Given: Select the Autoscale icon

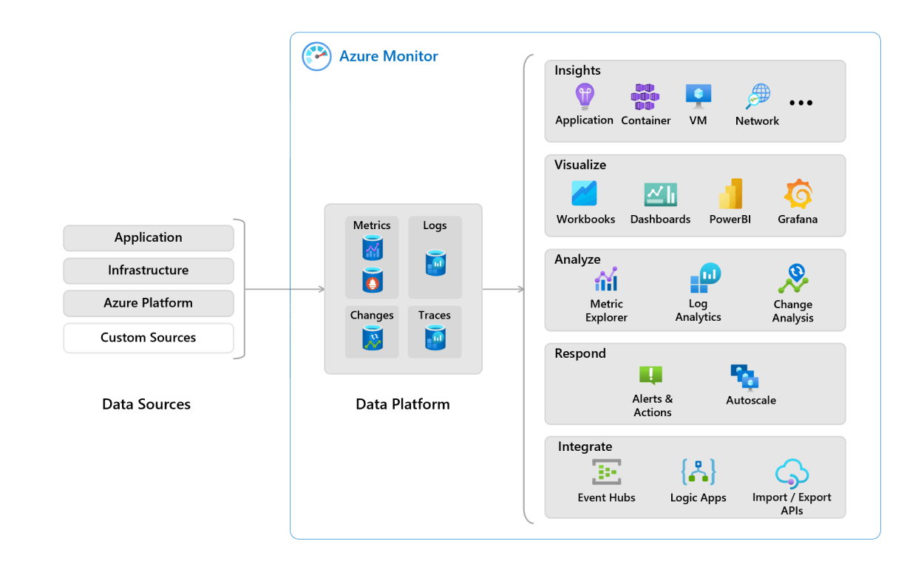Looking at the screenshot, I should [747, 377].
